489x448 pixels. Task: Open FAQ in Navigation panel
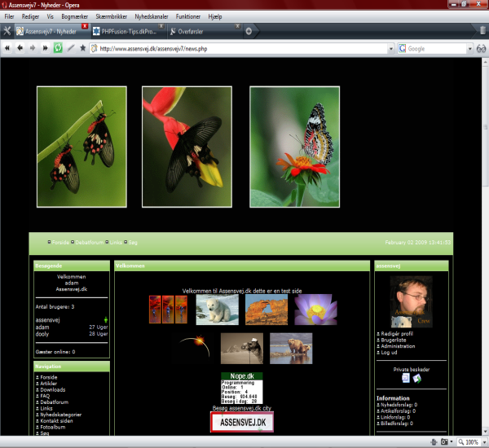pos(45,396)
